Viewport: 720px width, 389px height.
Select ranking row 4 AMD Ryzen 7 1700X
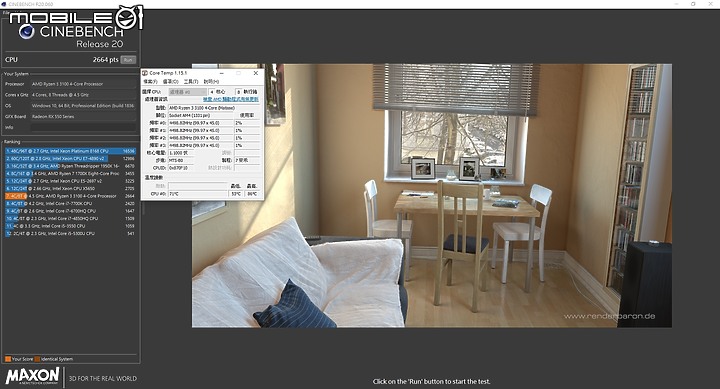coord(70,174)
